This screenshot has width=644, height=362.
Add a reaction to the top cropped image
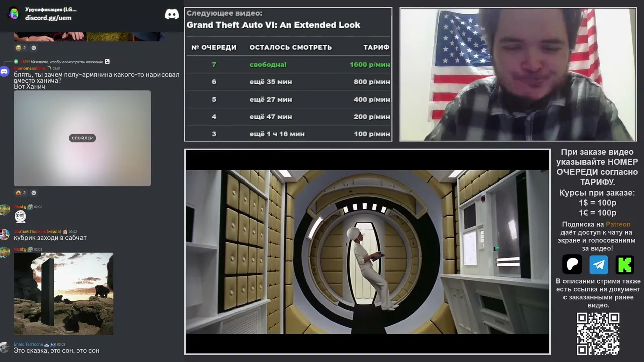coord(34,48)
